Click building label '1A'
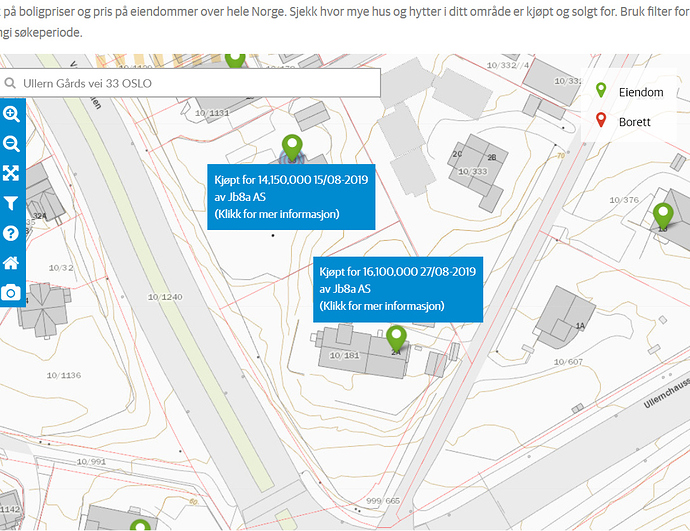 pos(580,326)
